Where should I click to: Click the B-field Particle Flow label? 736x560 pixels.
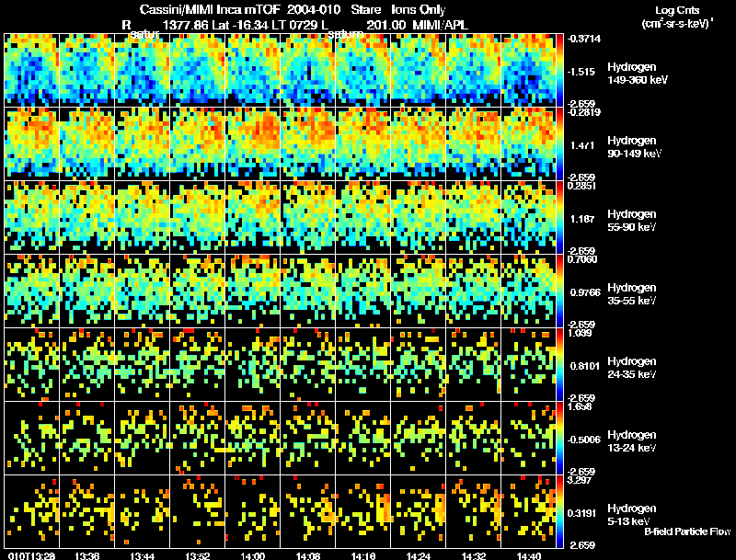tap(687, 531)
